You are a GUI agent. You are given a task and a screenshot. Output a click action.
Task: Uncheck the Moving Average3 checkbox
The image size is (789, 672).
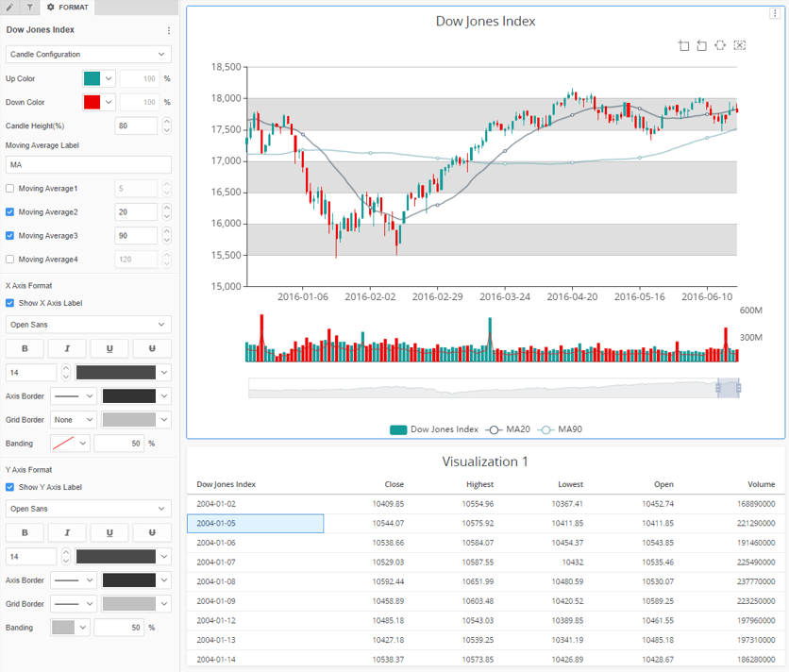10,235
